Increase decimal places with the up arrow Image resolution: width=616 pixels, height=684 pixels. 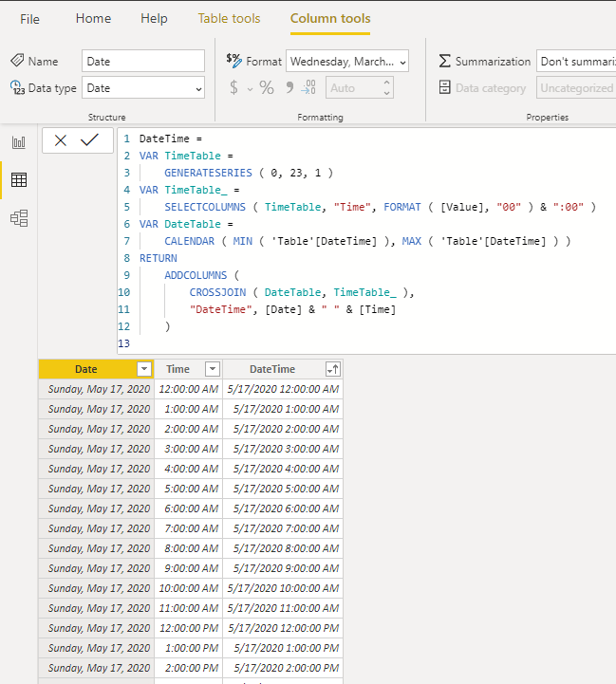(386, 83)
